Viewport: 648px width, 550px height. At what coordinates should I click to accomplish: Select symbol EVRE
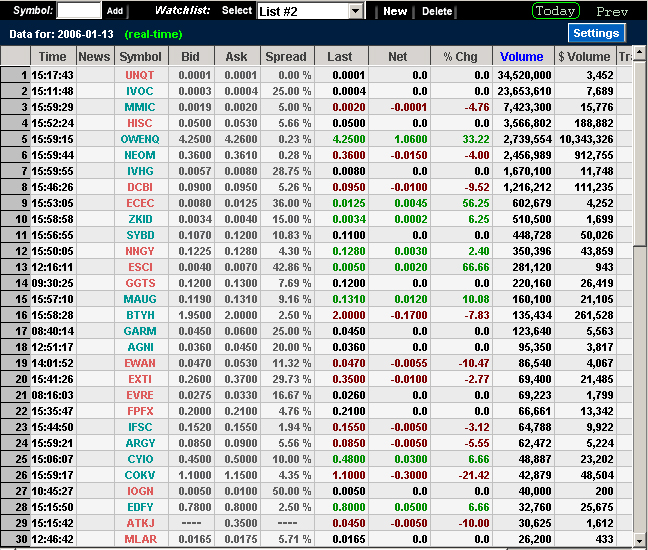140,395
